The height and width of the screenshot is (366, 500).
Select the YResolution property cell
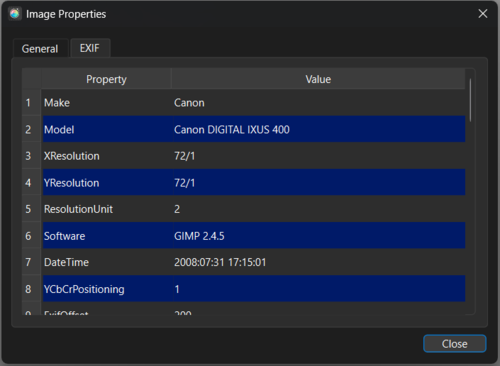coord(107,182)
